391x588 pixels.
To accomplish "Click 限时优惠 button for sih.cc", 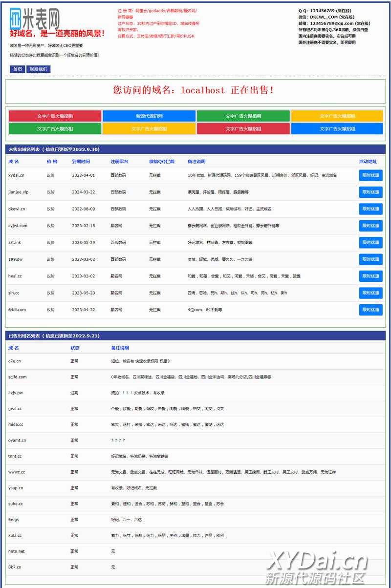I will coord(370,293).
